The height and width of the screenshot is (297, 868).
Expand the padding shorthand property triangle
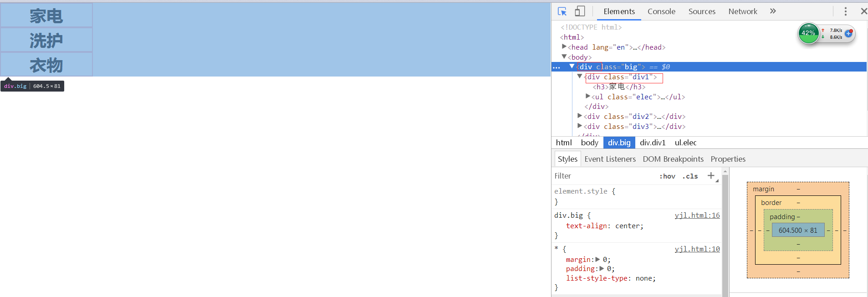(602, 268)
